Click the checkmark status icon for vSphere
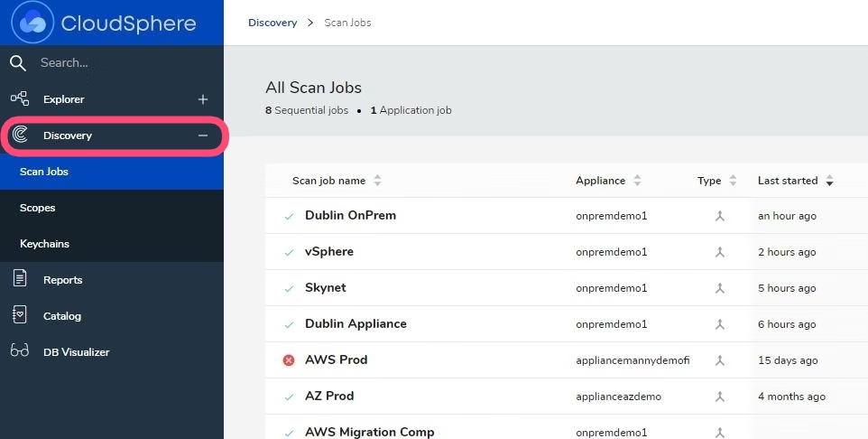The width and height of the screenshot is (868, 439). pos(289,253)
